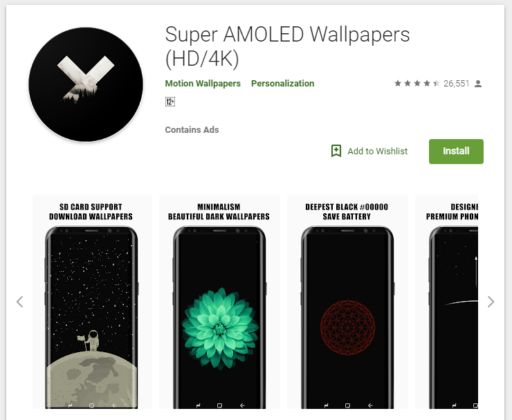Click the SD Card Support caption text
The height and width of the screenshot is (420, 512).
tap(91, 207)
